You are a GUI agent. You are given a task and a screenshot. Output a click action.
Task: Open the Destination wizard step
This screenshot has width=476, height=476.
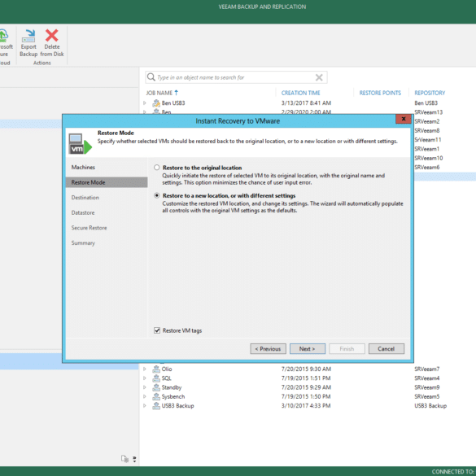tap(85, 198)
